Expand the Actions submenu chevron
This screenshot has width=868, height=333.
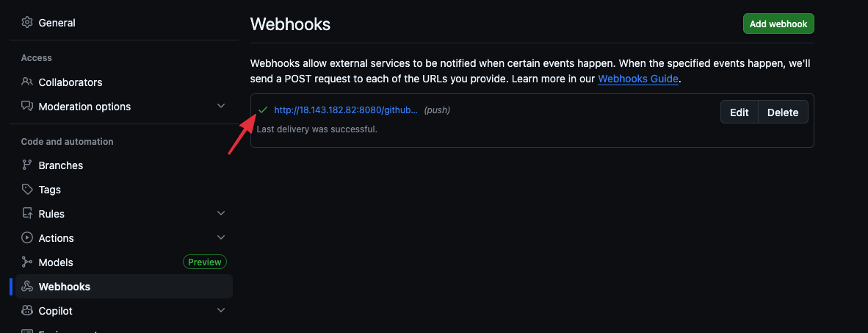(x=221, y=238)
